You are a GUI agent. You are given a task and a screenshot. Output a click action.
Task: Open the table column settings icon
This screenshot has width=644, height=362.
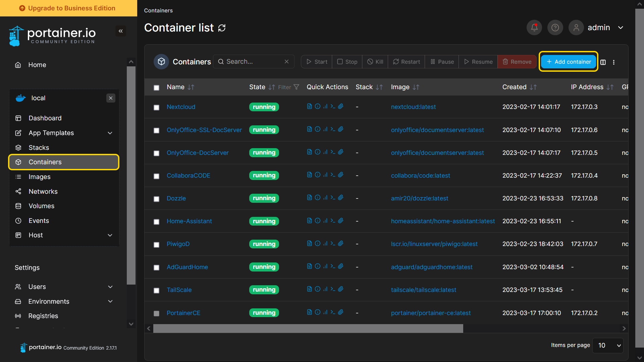603,62
